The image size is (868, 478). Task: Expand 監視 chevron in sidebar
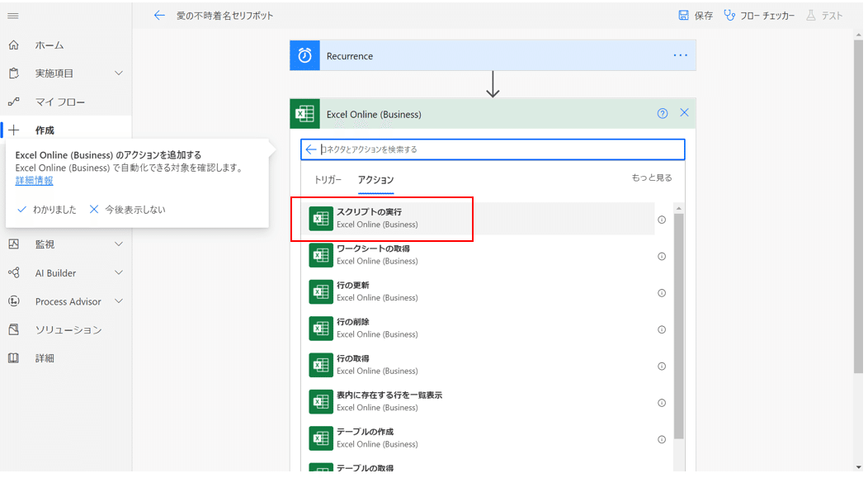119,244
